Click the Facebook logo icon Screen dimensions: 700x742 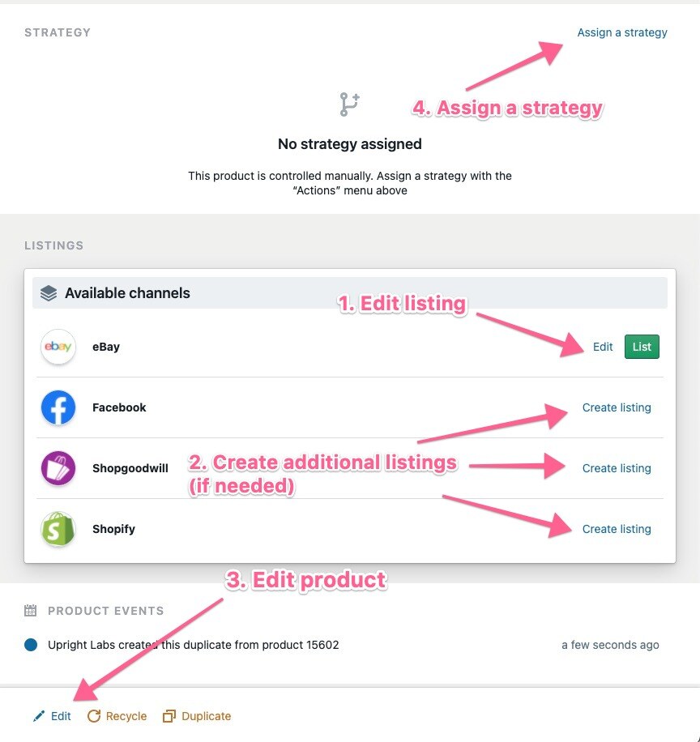click(58, 407)
